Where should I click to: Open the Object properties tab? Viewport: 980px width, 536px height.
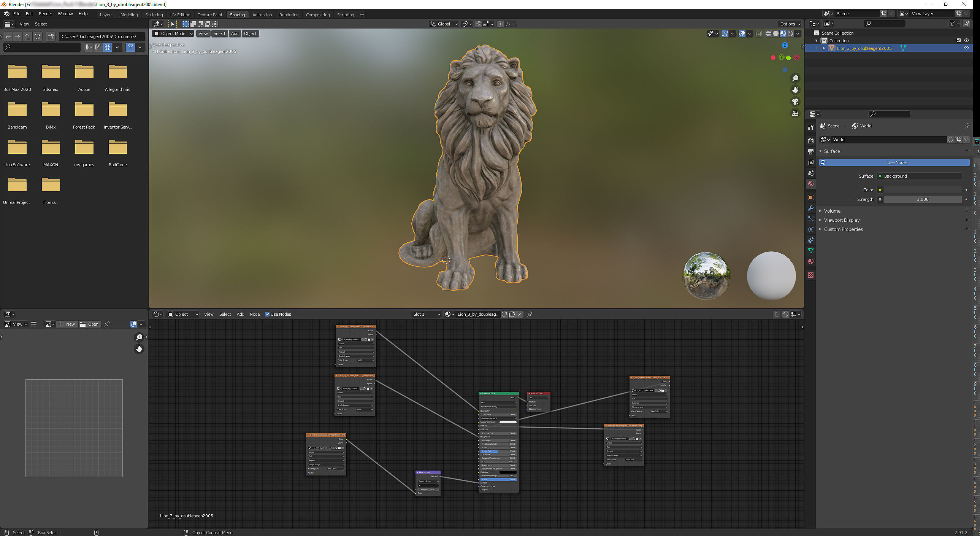coord(811,197)
